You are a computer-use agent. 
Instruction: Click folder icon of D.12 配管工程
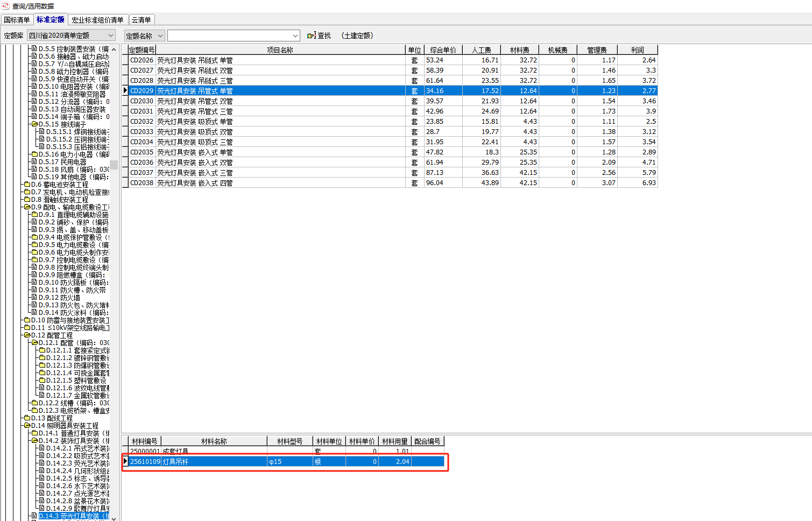pyautogui.click(x=27, y=335)
